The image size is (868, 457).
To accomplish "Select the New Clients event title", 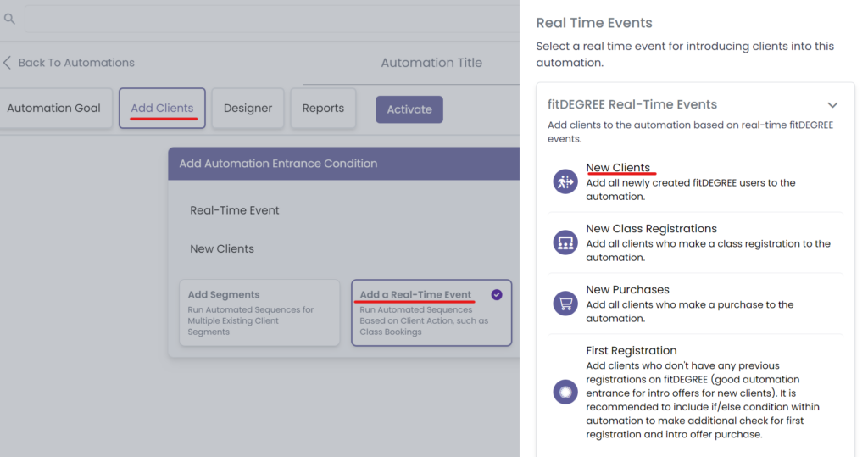I will click(618, 168).
